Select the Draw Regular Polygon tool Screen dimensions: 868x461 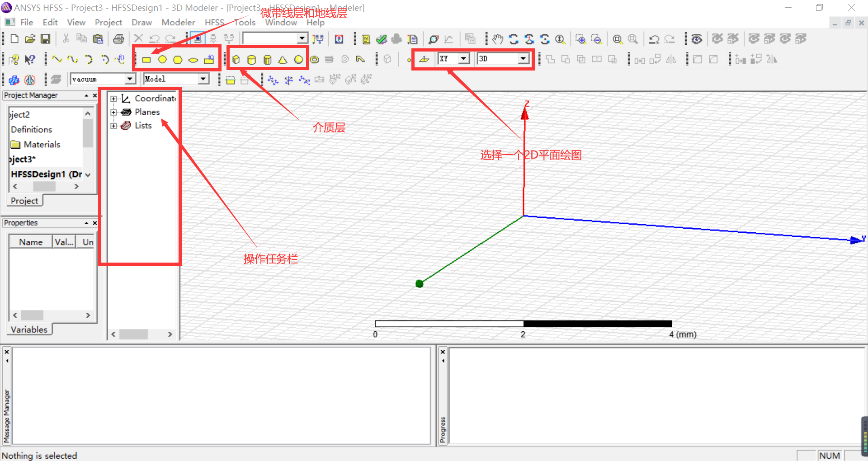178,60
